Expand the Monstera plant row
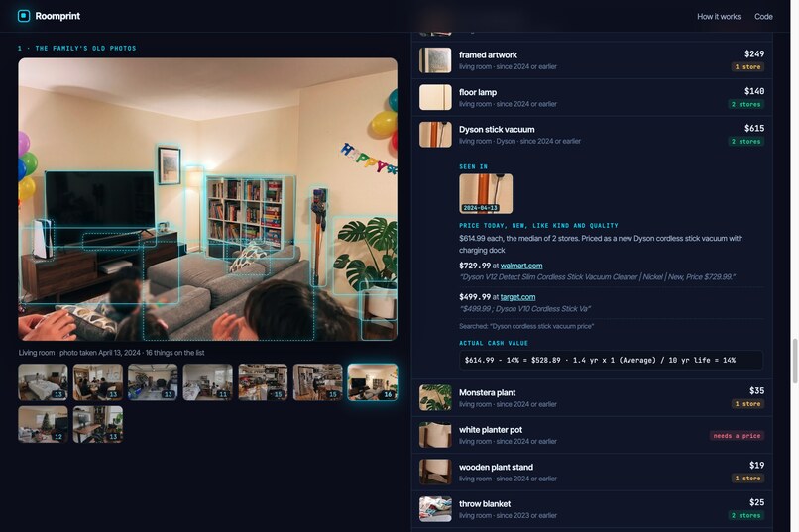Image resolution: width=799 pixels, height=532 pixels. (x=592, y=397)
